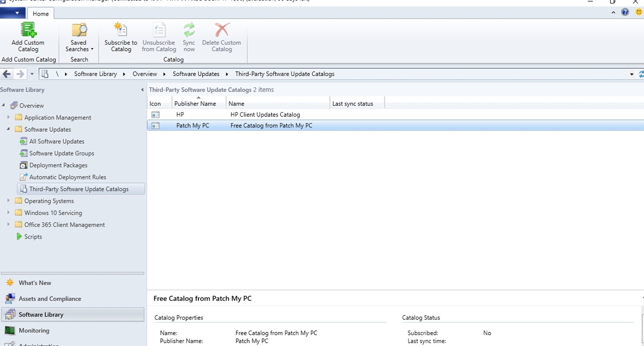Collapse the Software Updates folder

pos(8,129)
